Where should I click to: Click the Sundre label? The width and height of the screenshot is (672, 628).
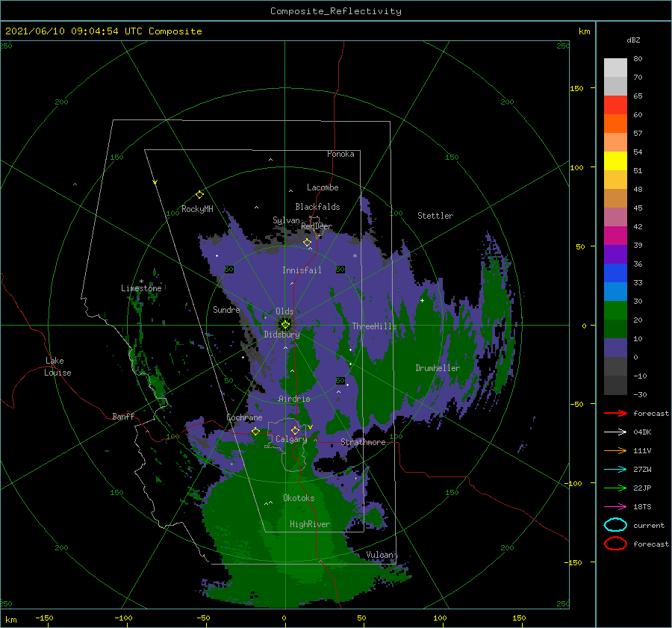[226, 309]
